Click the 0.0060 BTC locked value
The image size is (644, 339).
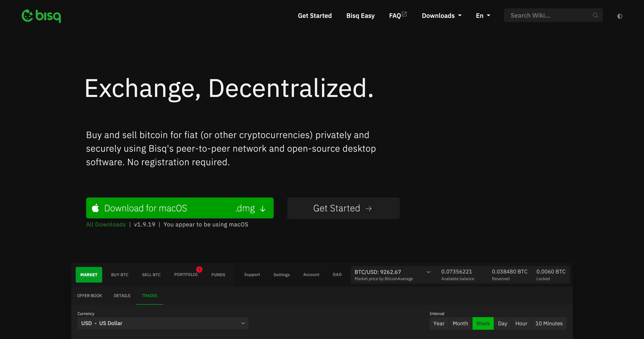click(551, 272)
